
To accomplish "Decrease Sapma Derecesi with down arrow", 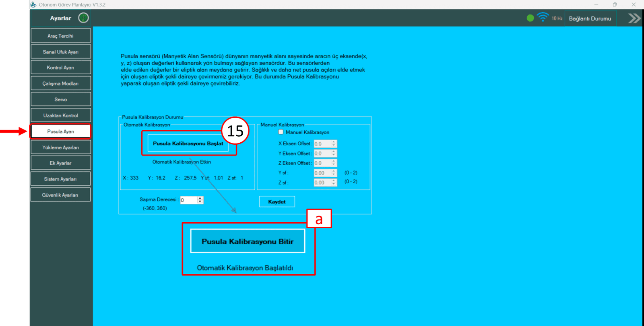I will (x=200, y=202).
